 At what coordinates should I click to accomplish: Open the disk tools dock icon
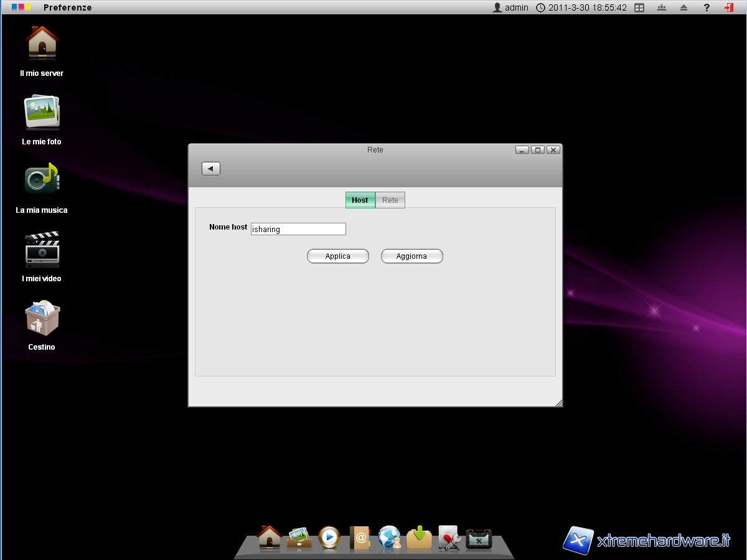449,538
